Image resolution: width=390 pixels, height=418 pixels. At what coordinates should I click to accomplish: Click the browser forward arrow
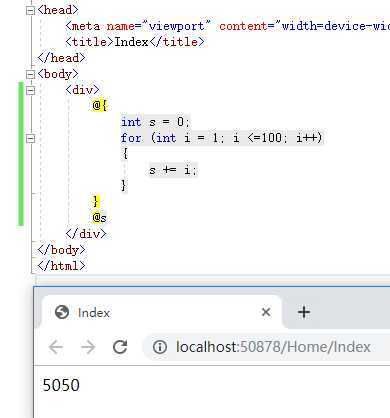coord(88,347)
